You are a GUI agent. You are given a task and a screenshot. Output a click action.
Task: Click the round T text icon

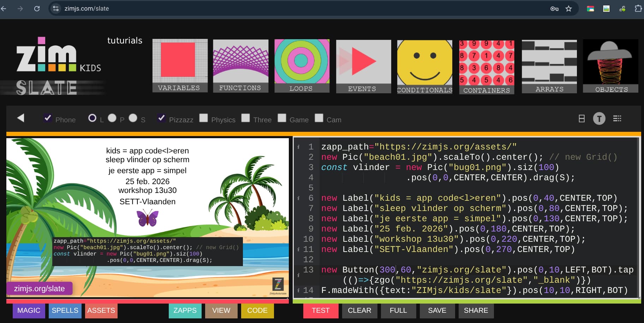pyautogui.click(x=599, y=119)
